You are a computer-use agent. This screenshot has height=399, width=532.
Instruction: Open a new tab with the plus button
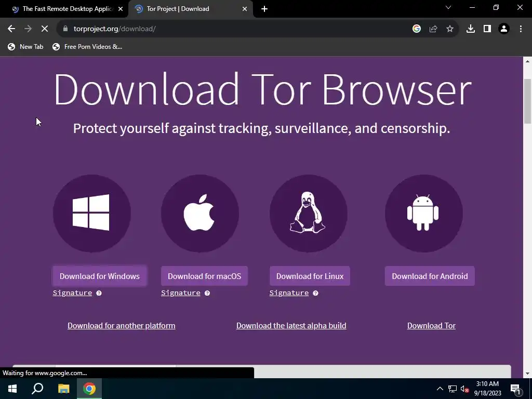(264, 9)
